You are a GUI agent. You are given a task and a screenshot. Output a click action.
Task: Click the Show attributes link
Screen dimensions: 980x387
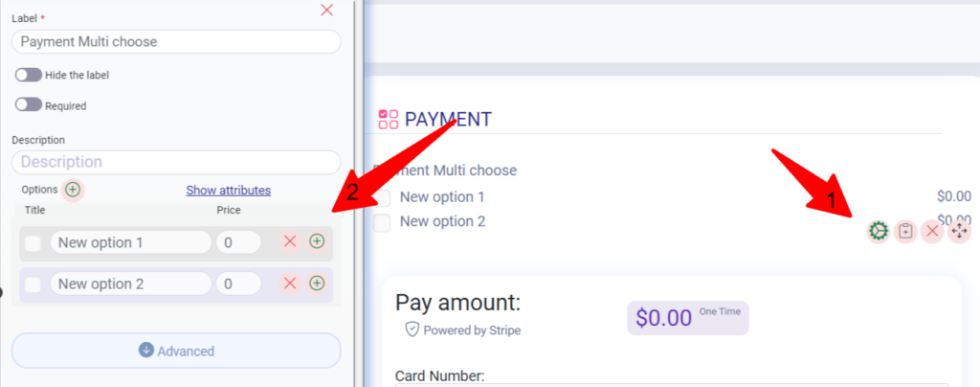[228, 190]
